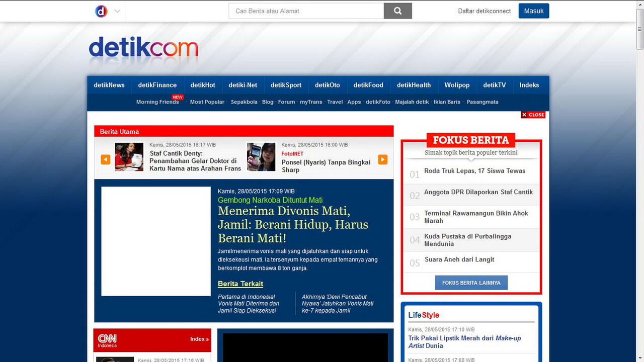This screenshot has height=362, width=644.
Task: Open the Morning Friends submenu link
Action: coord(157,102)
